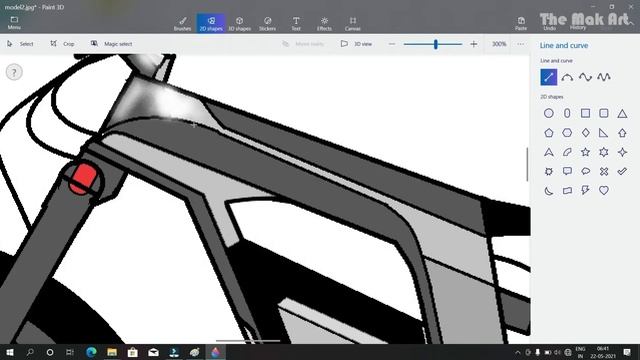Open the Stickers tab
The image size is (640, 360).
click(267, 24)
